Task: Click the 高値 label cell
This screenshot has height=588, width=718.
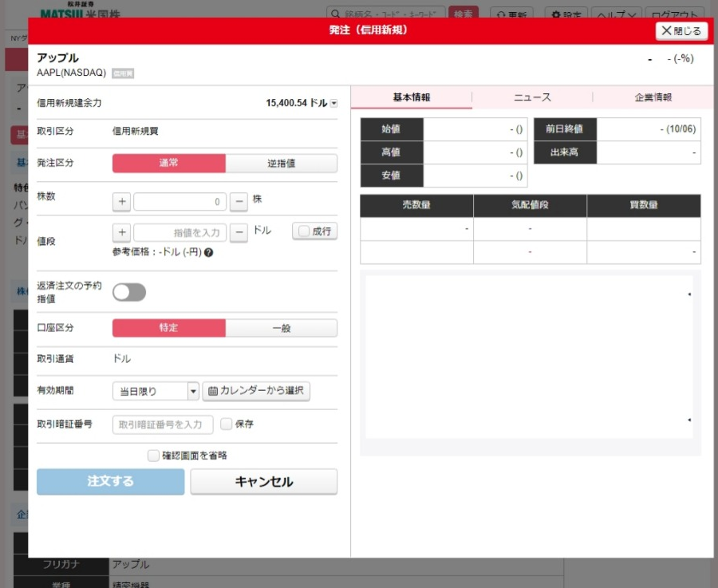Action: pos(392,152)
